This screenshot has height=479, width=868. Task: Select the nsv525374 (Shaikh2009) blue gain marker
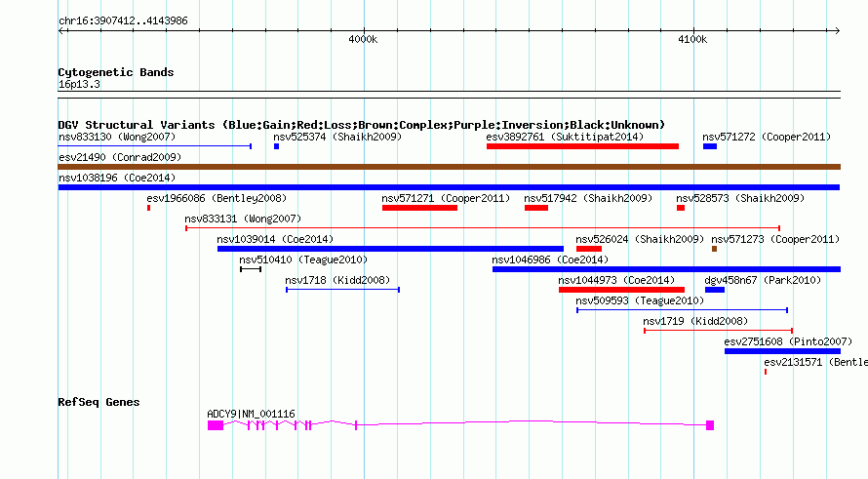pyautogui.click(x=276, y=146)
